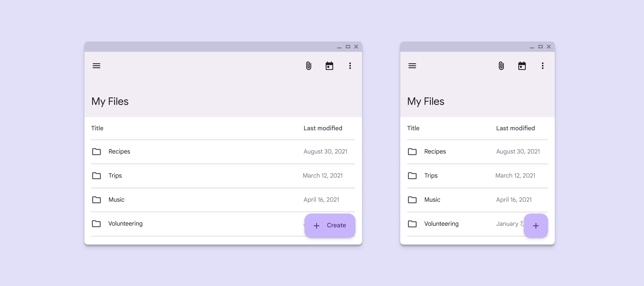Click paperclip attachment icon in narrow window
The height and width of the screenshot is (286, 644).
tap(501, 66)
